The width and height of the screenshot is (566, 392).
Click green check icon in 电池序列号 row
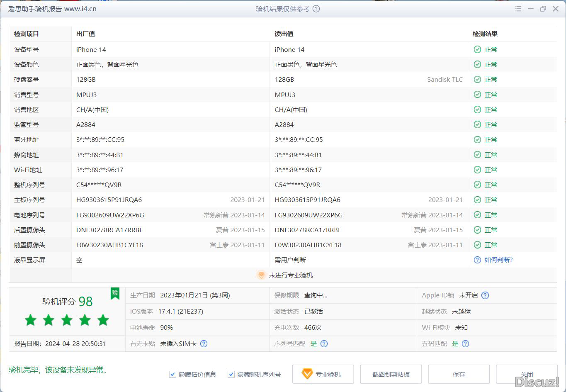pos(477,215)
